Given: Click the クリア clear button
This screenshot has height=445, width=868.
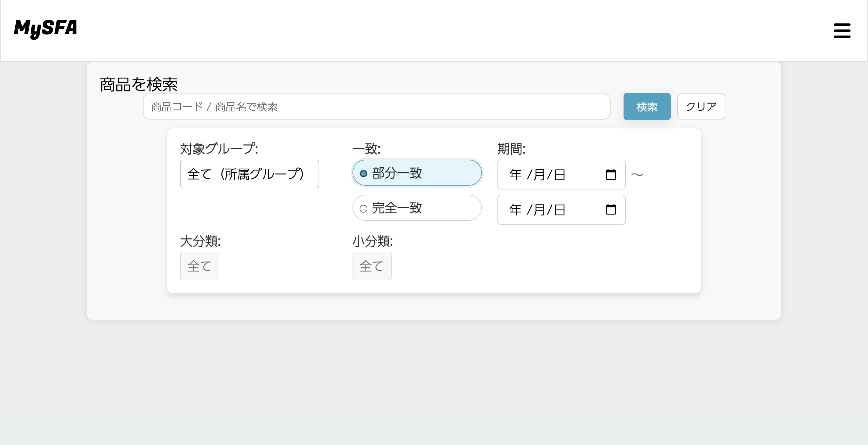Looking at the screenshot, I should (701, 107).
